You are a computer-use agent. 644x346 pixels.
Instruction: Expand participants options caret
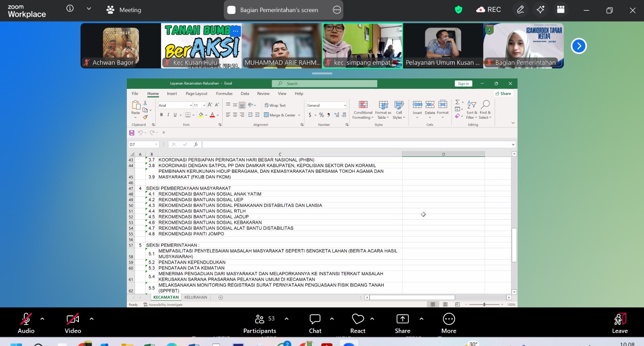[286, 319]
